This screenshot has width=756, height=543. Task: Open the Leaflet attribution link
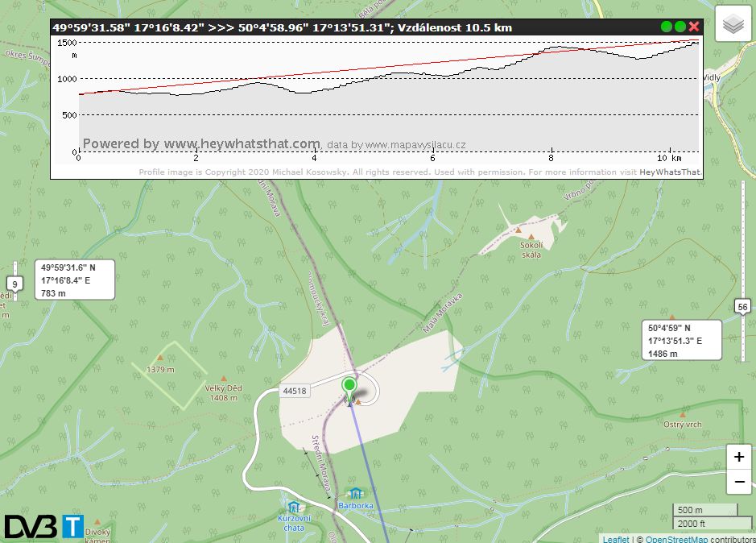(x=616, y=539)
